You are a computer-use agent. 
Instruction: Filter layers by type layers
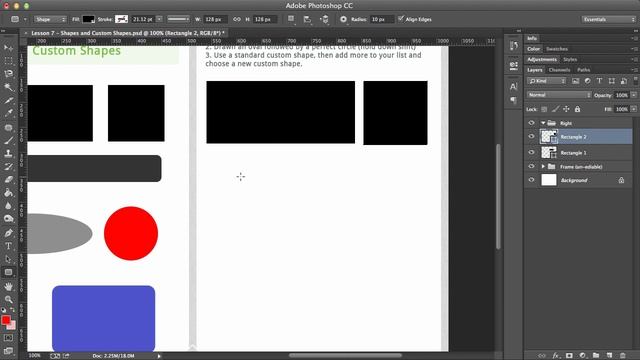(599, 81)
